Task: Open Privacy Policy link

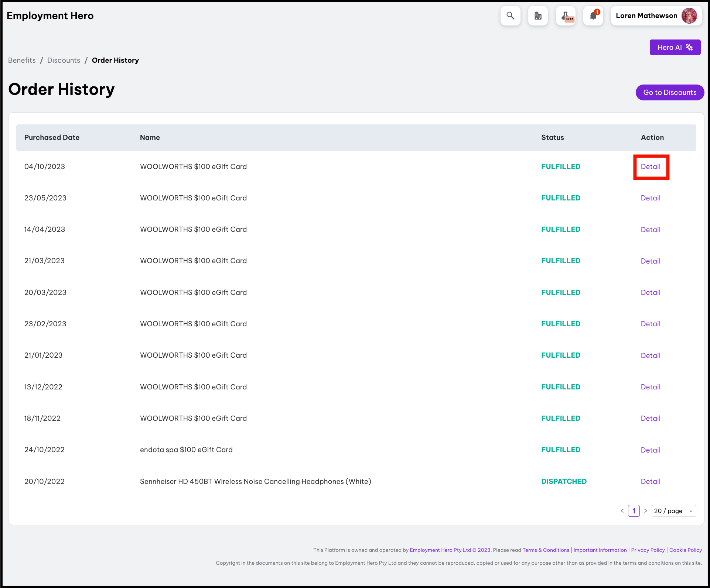Action: (648, 550)
